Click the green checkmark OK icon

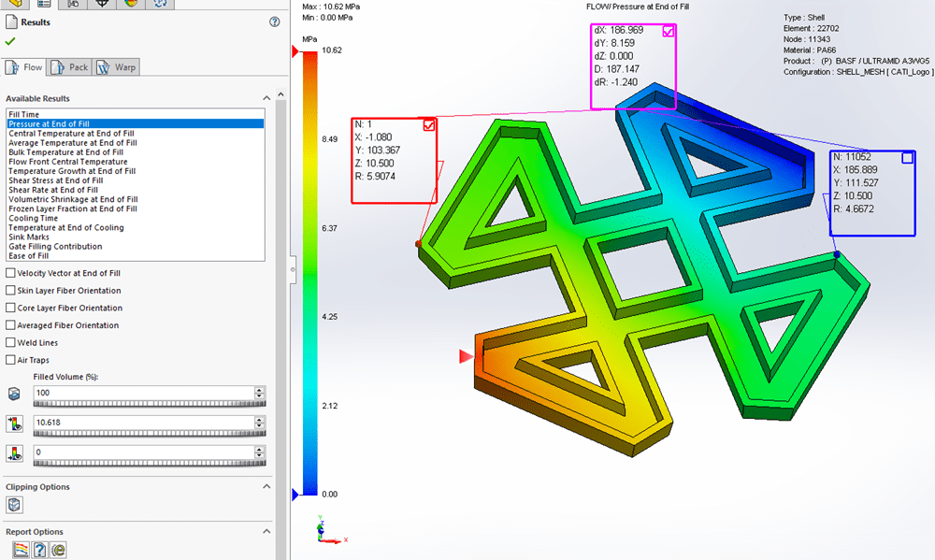10,42
